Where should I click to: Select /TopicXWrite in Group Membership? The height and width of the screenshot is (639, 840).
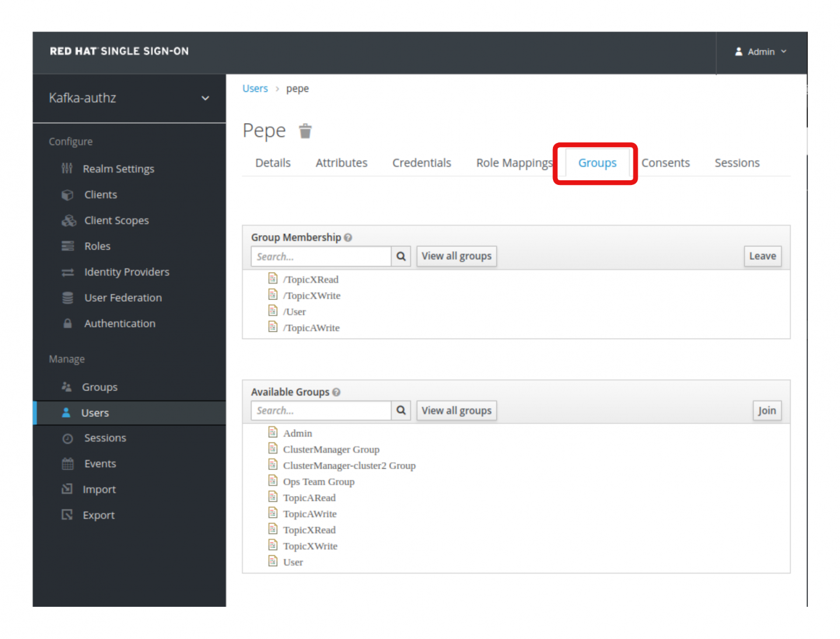pos(311,295)
